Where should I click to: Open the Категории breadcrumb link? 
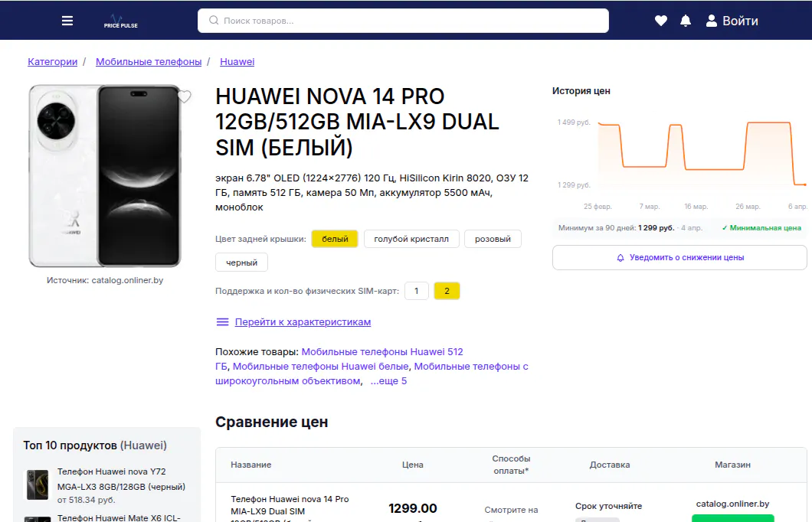[x=52, y=61]
